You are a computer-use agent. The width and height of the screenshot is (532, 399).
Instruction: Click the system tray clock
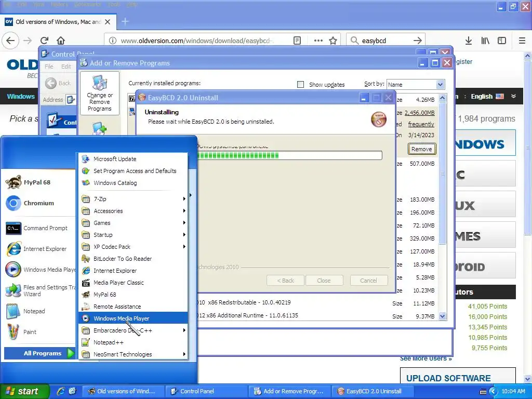pos(513,391)
